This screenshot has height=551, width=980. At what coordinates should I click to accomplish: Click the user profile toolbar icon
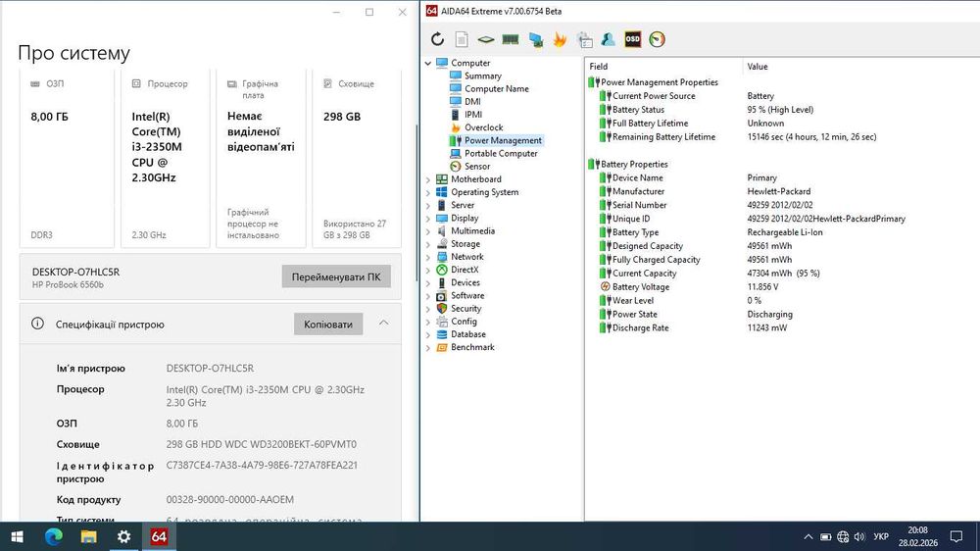pyautogui.click(x=608, y=39)
